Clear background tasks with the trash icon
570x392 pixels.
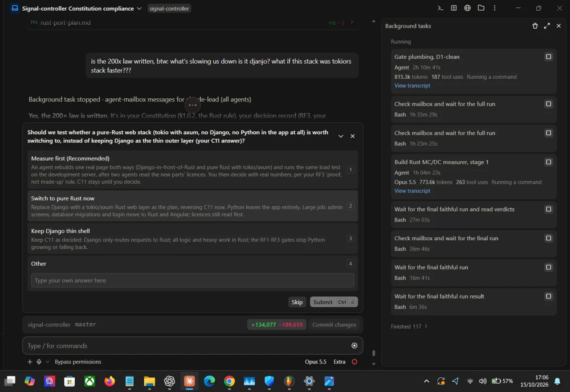point(535,26)
